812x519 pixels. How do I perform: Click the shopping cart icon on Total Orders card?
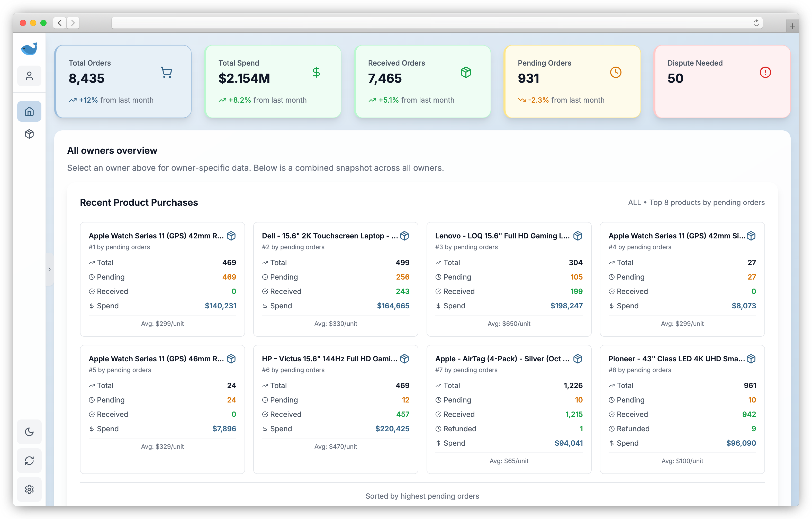(x=167, y=72)
